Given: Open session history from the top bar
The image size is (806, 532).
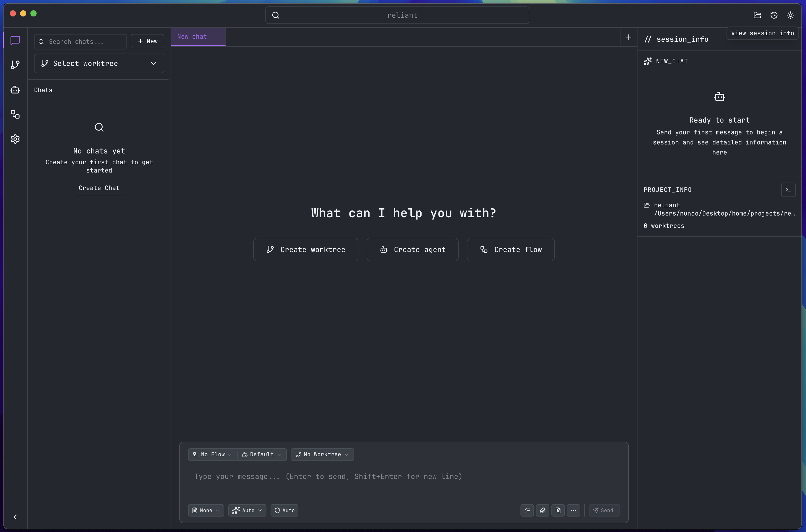Looking at the screenshot, I should (774, 15).
